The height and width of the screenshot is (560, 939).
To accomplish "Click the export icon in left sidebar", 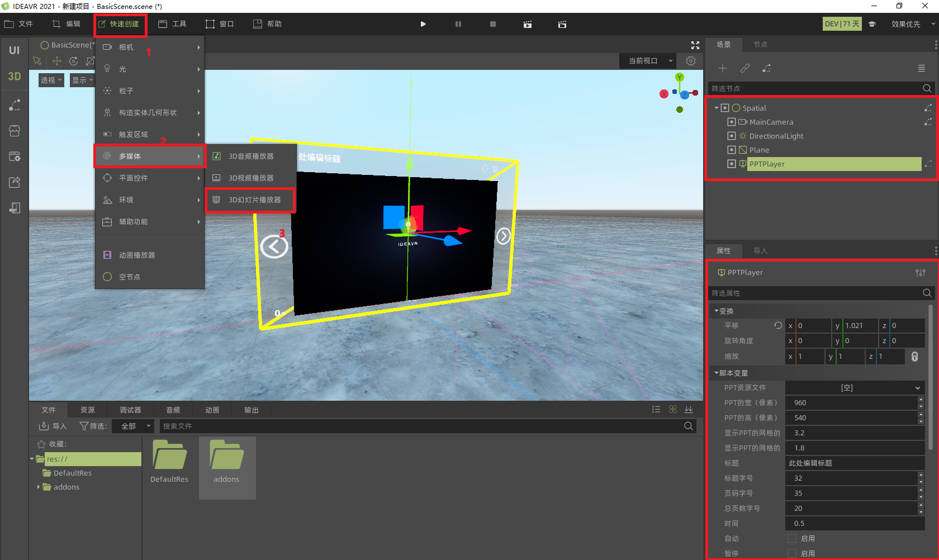I will 15,182.
